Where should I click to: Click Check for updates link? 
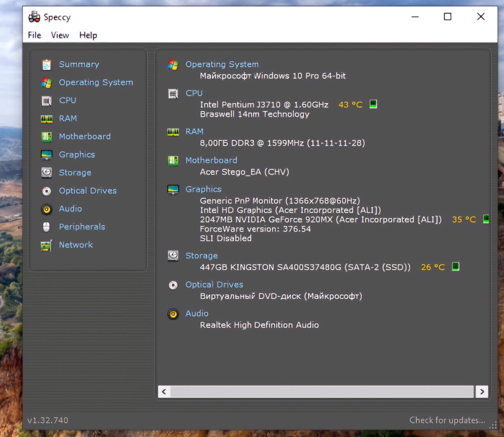coord(447,420)
